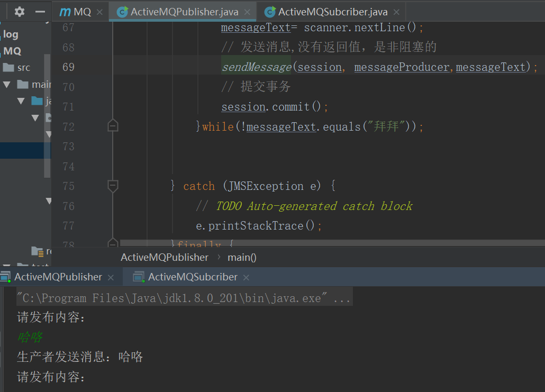Click the Maven m icon on MQ tab
This screenshot has height=392, width=545.
point(65,12)
